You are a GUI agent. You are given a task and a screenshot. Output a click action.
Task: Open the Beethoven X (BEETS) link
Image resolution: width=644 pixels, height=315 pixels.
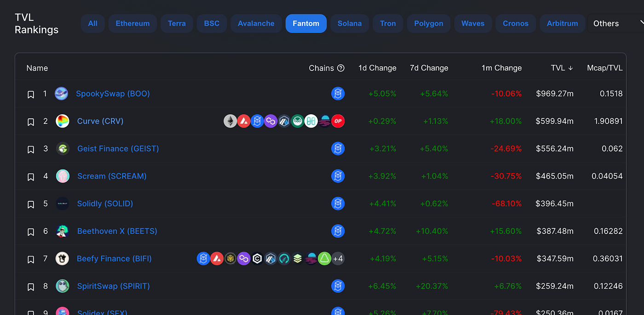pyautogui.click(x=117, y=231)
